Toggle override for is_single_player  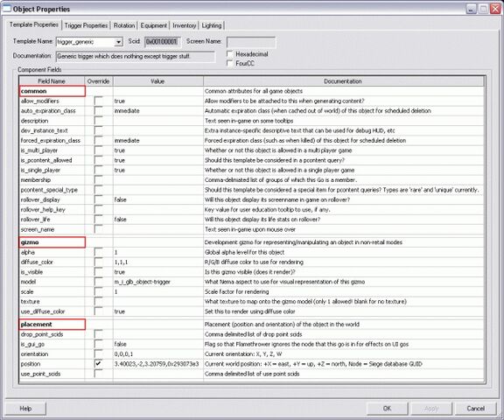tap(98, 170)
